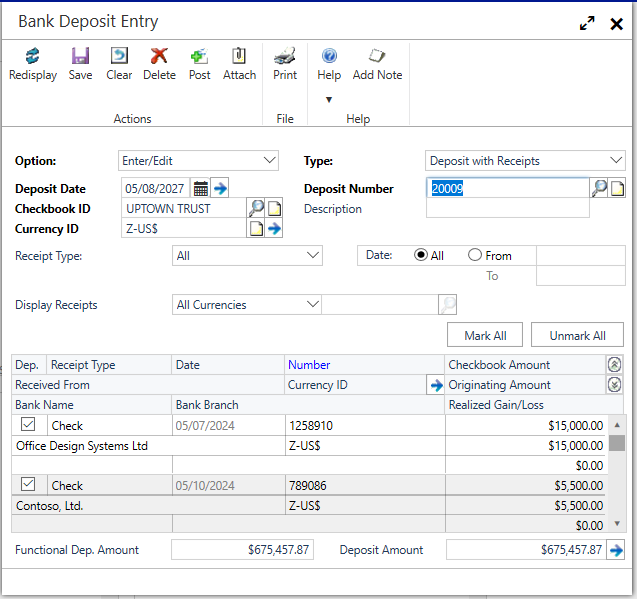637x599 pixels.
Task: Expand the Help arrow below Help icon
Action: click(329, 100)
